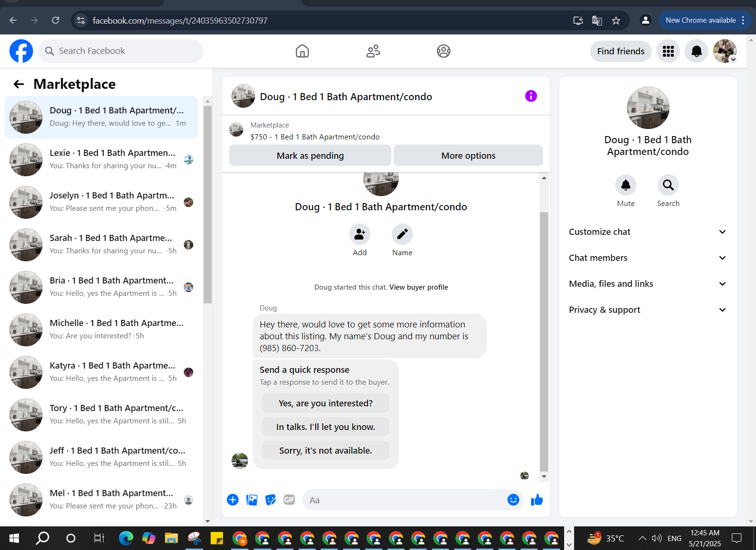Open the View buyer profile link
The image size is (756, 550).
[x=419, y=287]
